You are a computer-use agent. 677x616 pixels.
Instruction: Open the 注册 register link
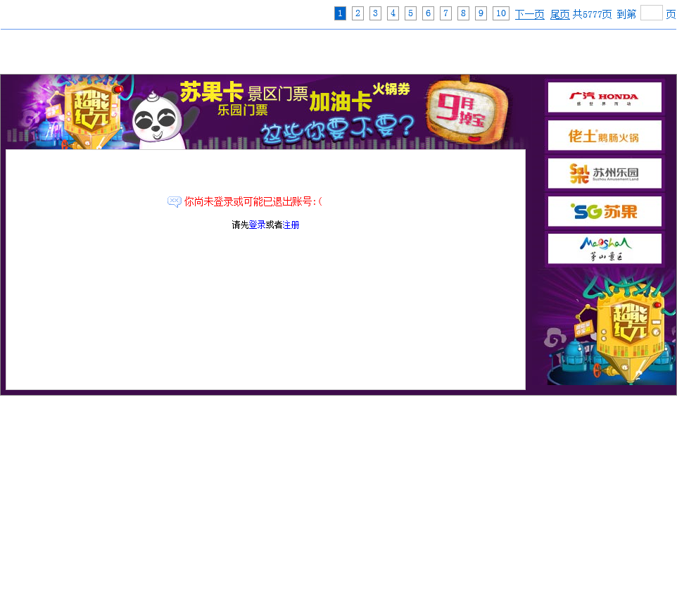tap(291, 225)
